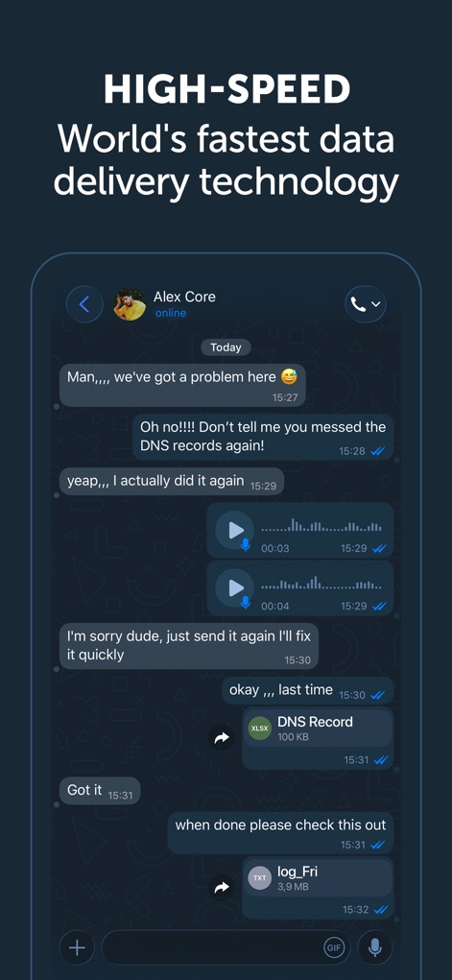Open the GIF picker in message field
Image resolution: width=452 pixels, height=980 pixels.
pyautogui.click(x=335, y=947)
